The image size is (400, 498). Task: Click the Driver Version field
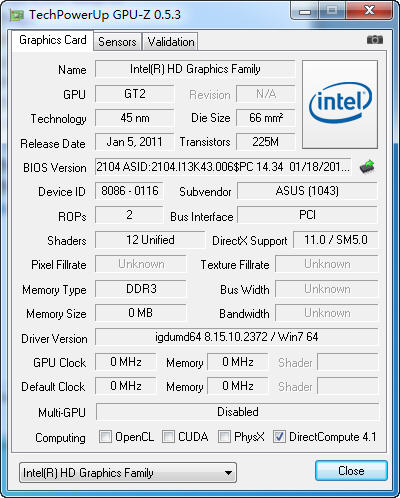[237, 337]
